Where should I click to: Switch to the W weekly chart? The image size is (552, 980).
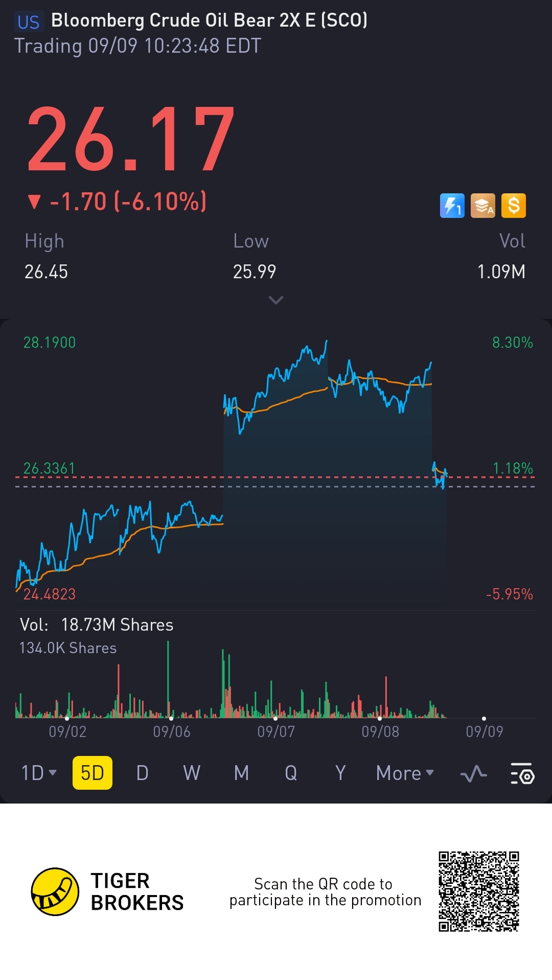coord(192,773)
